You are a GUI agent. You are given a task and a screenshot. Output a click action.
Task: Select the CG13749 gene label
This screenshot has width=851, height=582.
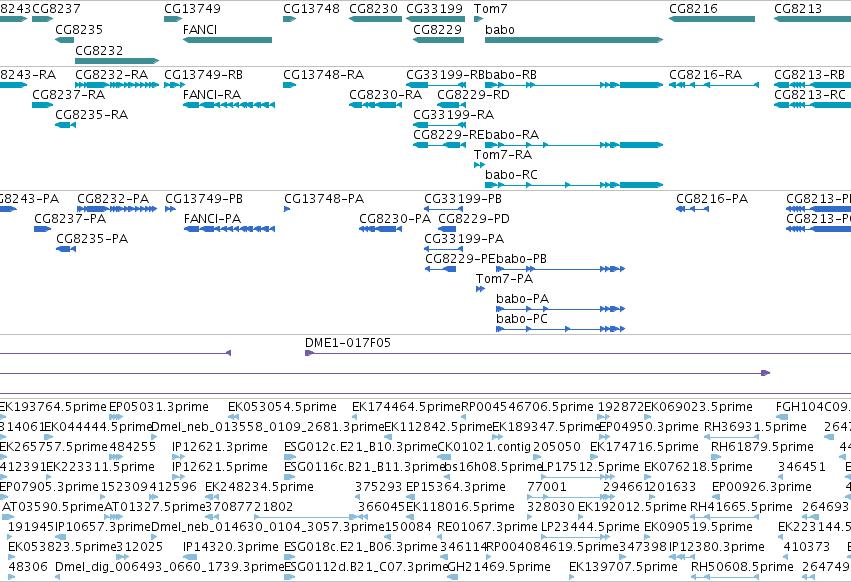click(193, 9)
